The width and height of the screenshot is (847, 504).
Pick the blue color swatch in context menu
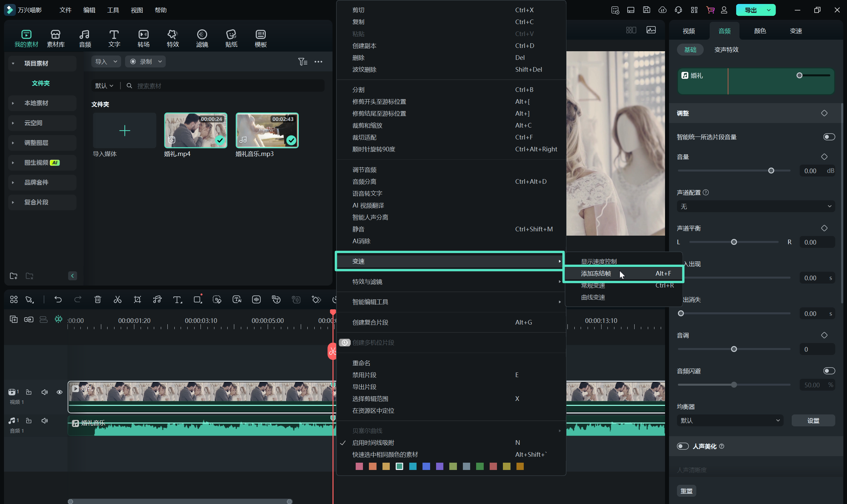(426, 467)
